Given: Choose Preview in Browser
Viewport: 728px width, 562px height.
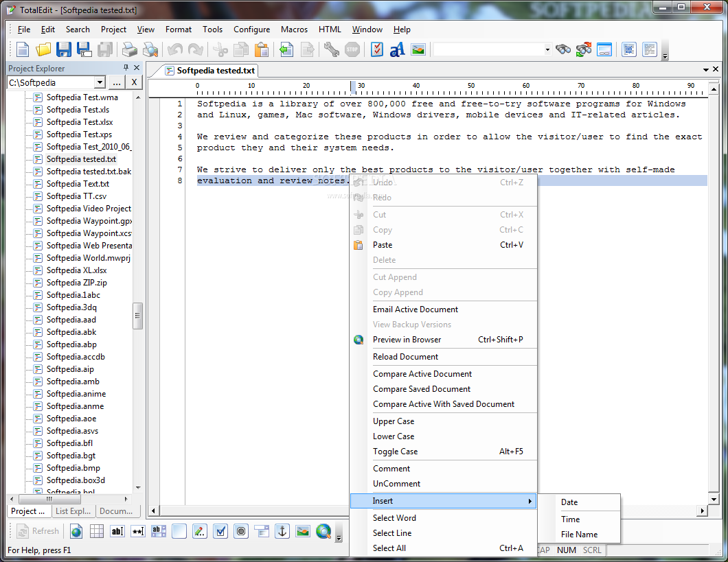Looking at the screenshot, I should [x=444, y=340].
